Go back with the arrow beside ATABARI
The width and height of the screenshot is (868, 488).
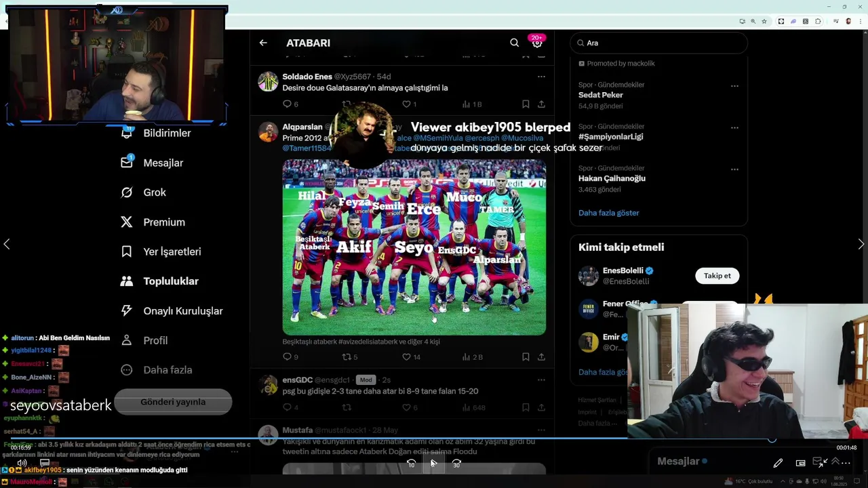tap(263, 43)
